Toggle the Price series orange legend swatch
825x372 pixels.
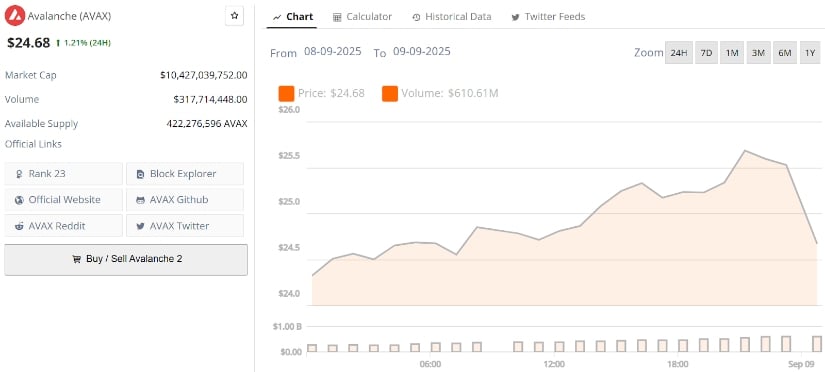click(x=286, y=94)
